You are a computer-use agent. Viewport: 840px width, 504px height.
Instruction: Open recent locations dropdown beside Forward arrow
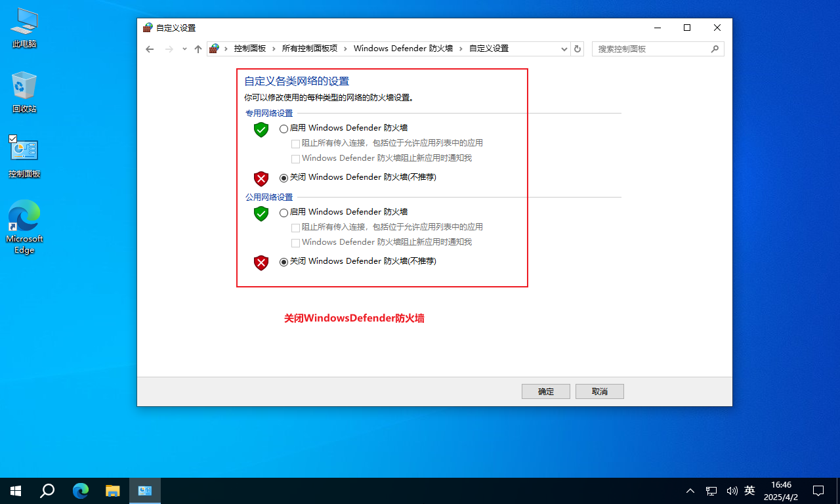[184, 49]
